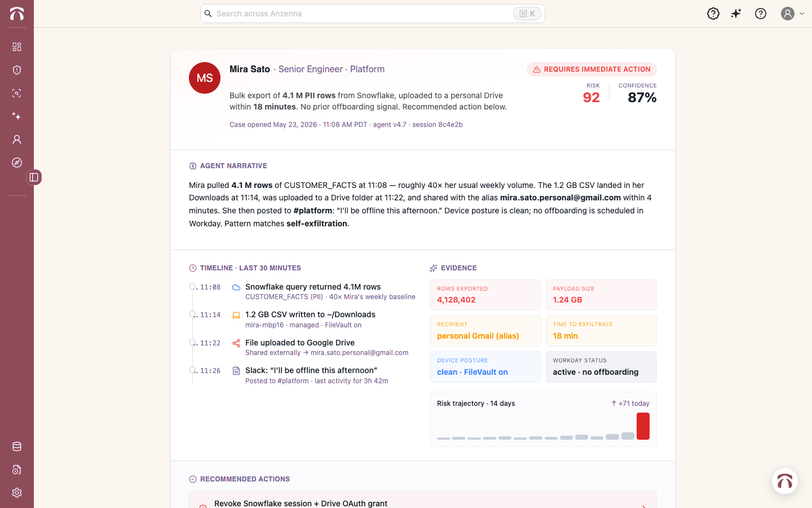Click the MS avatar of Mira Sato
The width and height of the screenshot is (812, 508).
(x=205, y=78)
